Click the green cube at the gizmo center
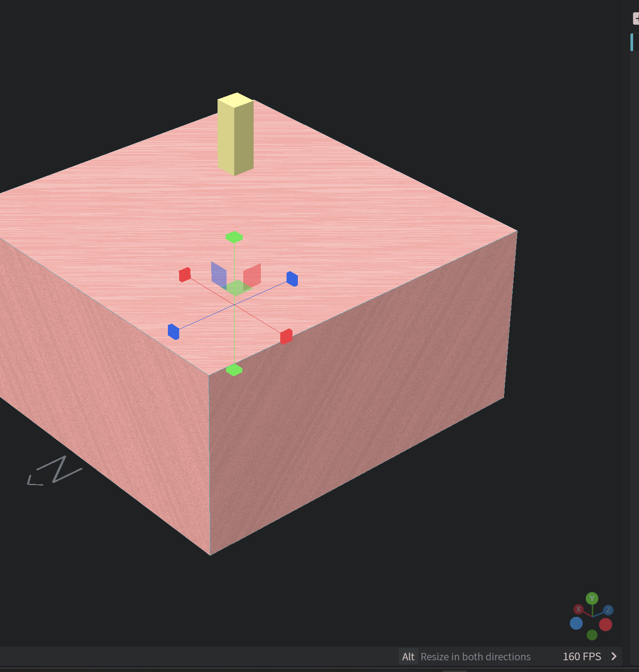This screenshot has height=672, width=639. [235, 288]
